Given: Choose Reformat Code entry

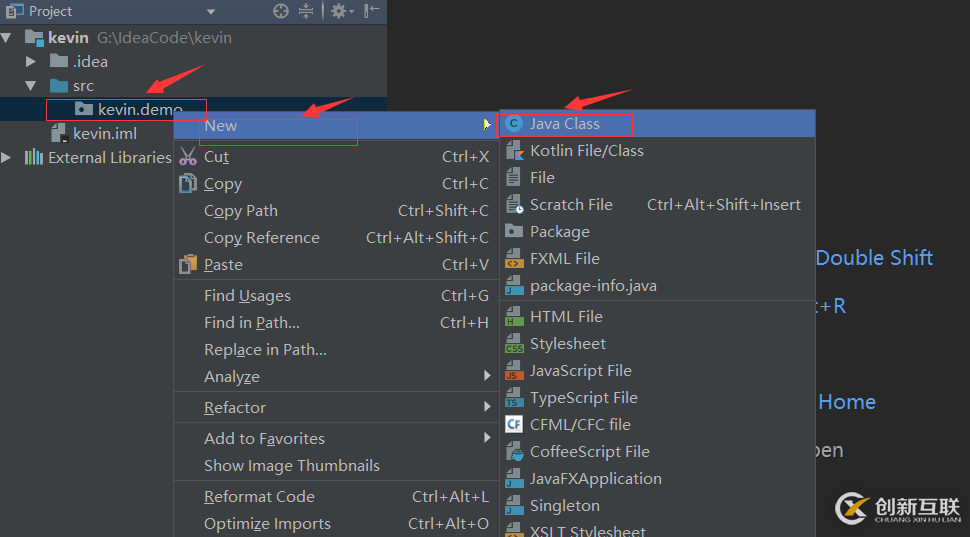Looking at the screenshot, I should (336, 497).
